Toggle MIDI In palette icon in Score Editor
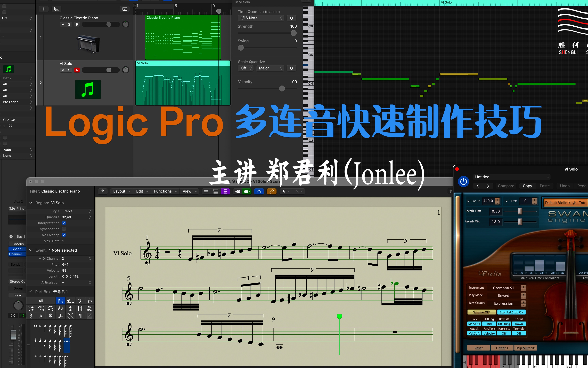This screenshot has height=368, width=588. 238,191
